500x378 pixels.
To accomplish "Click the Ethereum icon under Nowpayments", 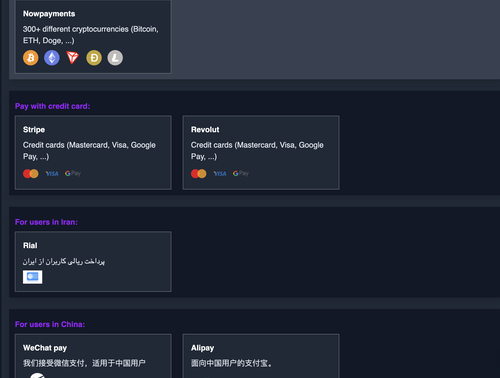I will (x=52, y=58).
